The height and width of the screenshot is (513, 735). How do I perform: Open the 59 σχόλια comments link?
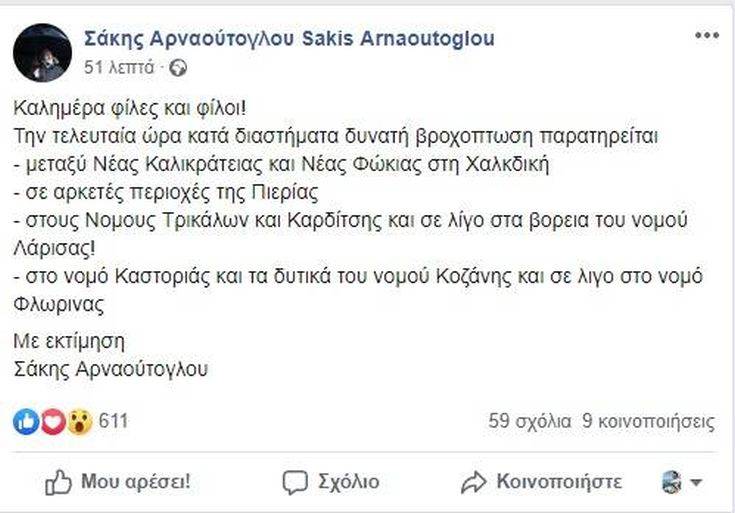point(531,422)
